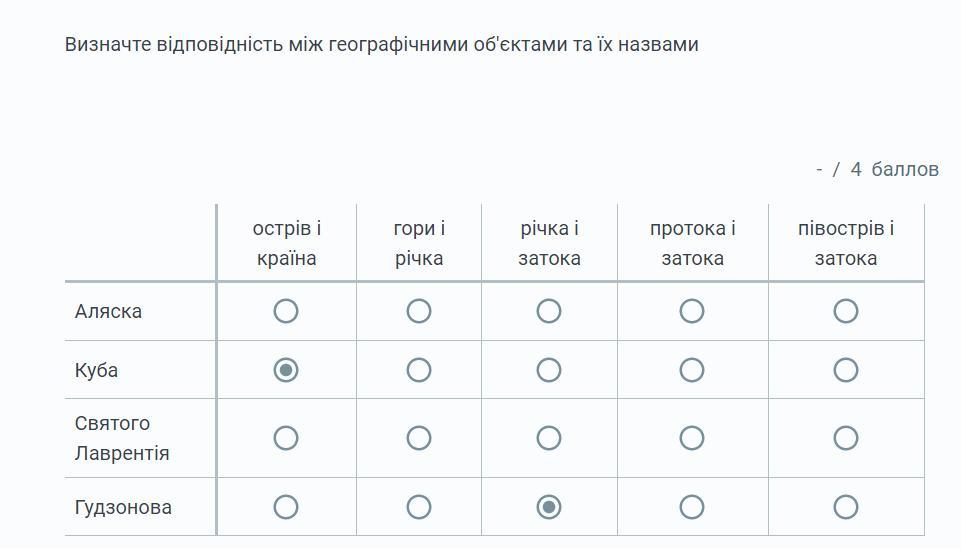
Task: Choose 'річка і затока' for Святого Лаврентія
Action: click(x=549, y=438)
